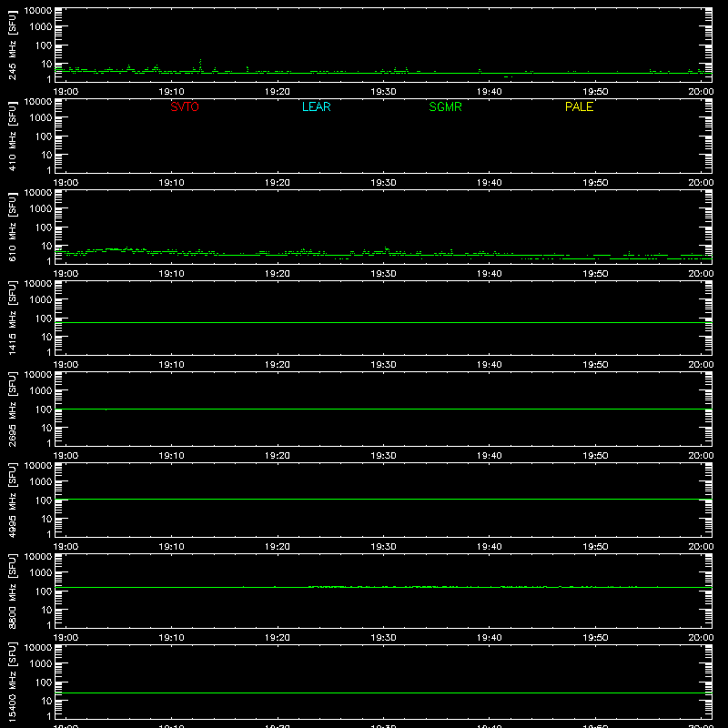Click the red SVTO station label
728x728 pixels.
[x=185, y=106]
